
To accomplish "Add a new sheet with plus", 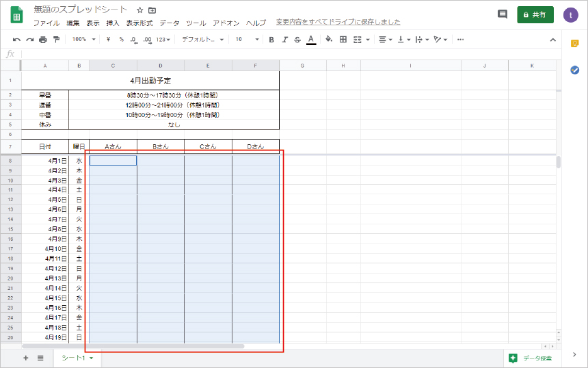I will [26, 358].
